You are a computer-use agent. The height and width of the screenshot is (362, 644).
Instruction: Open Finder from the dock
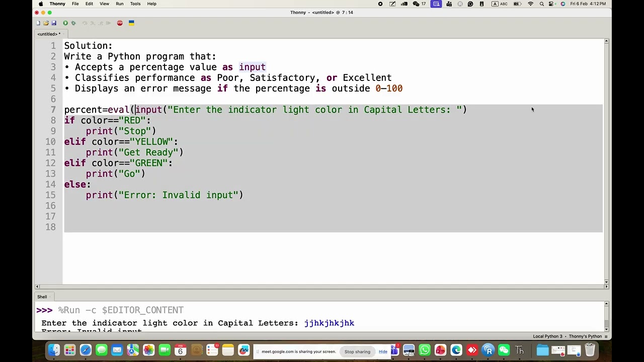click(x=54, y=350)
